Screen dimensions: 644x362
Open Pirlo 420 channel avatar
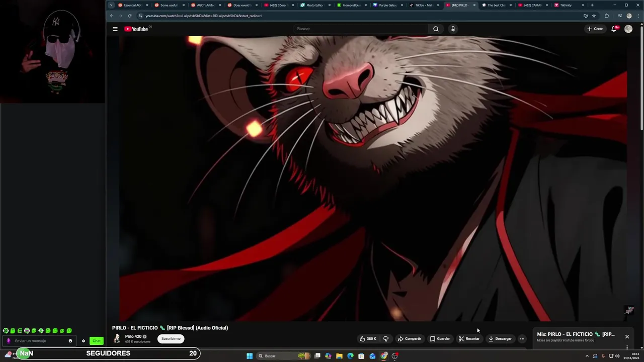[117, 338]
